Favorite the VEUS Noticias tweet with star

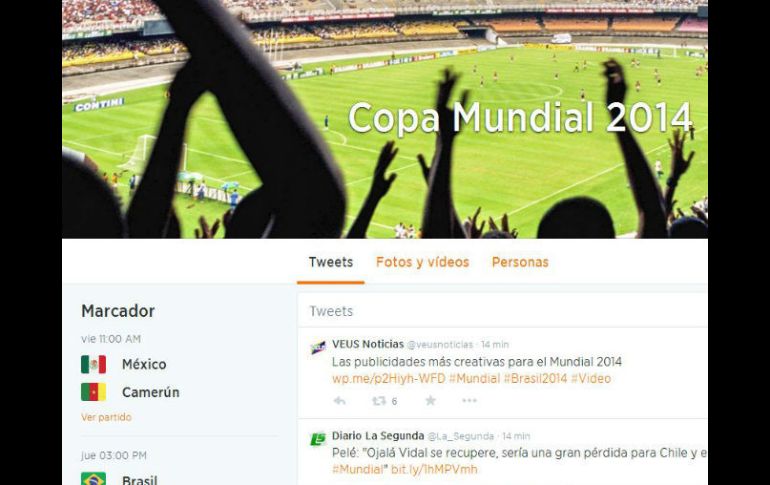click(x=431, y=401)
